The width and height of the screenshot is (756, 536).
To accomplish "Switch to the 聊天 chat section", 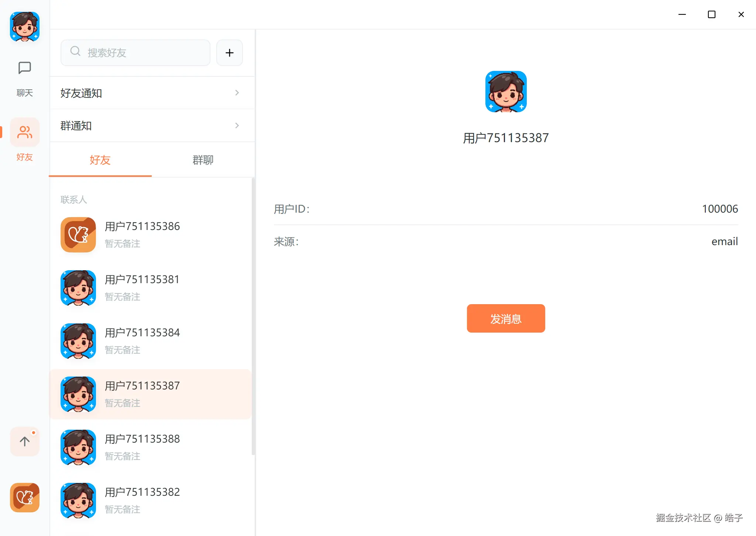I will [x=25, y=78].
